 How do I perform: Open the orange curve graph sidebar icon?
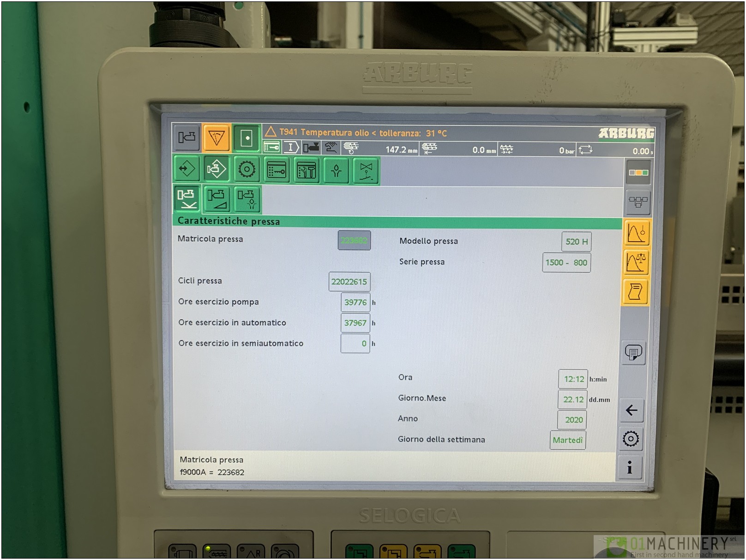(637, 232)
